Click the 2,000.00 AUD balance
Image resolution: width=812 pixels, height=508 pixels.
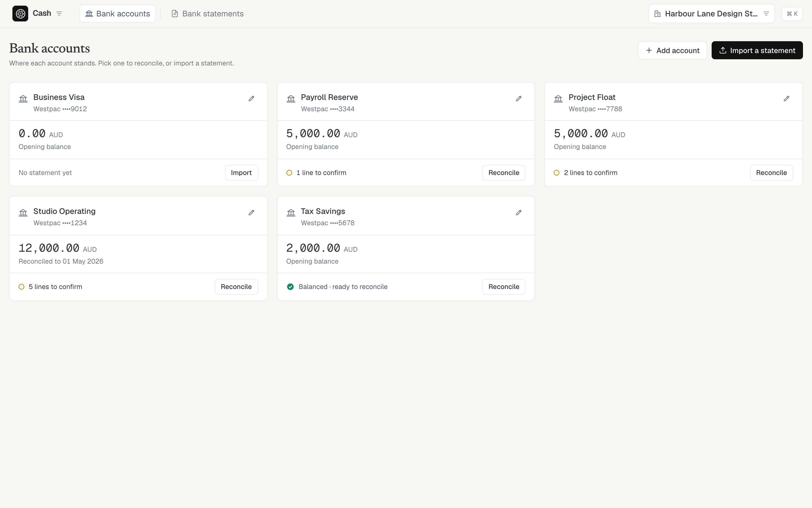(322, 248)
